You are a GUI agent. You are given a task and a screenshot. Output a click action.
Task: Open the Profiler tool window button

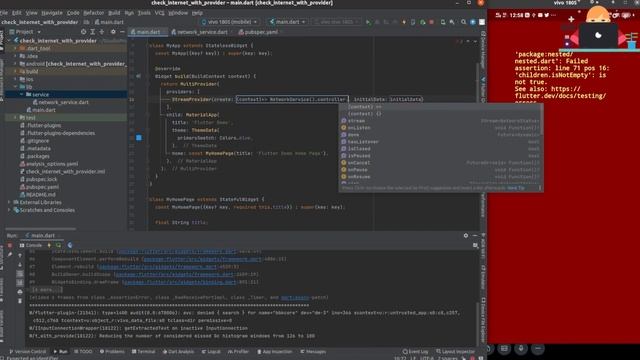tap(238, 351)
